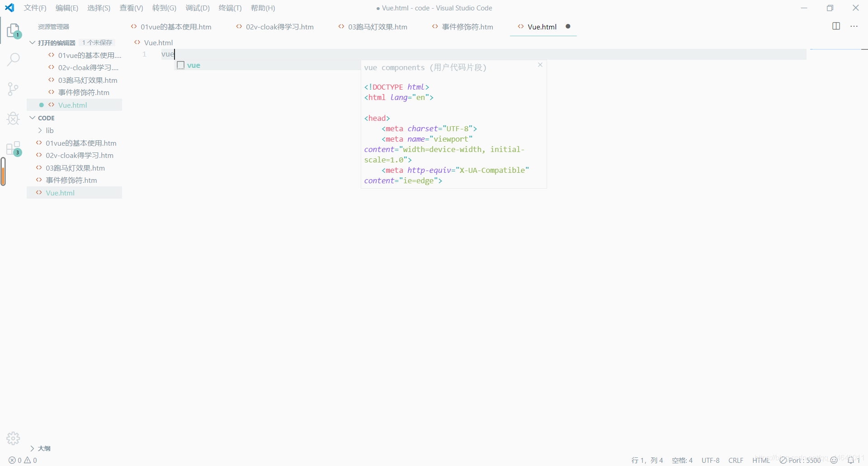This screenshot has height=466, width=868.
Task: Change line ending via CRLF status item
Action: click(x=736, y=460)
